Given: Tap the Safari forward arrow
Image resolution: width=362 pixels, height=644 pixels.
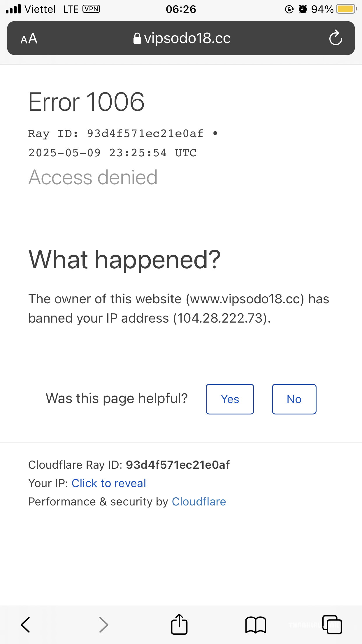Looking at the screenshot, I should coord(103,625).
